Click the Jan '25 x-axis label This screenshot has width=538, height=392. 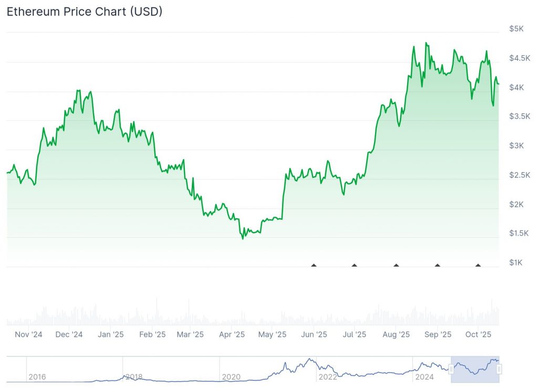(x=111, y=334)
